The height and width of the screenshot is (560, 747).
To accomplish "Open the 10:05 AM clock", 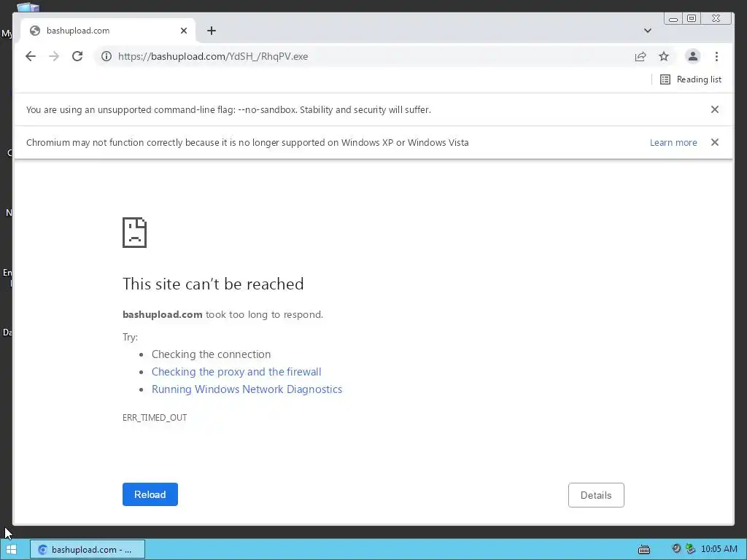I will click(x=719, y=549).
